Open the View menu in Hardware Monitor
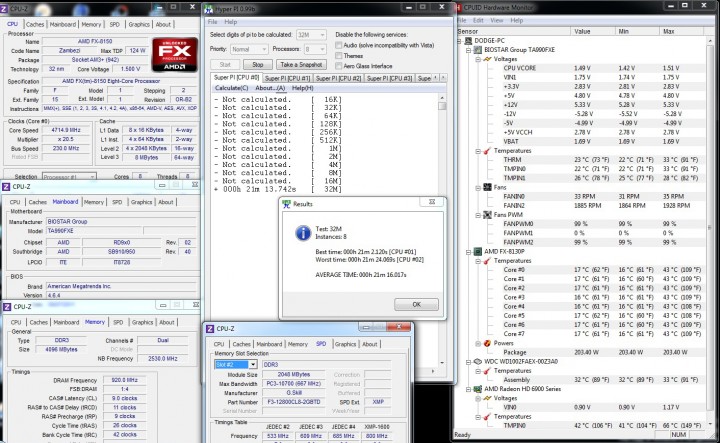This screenshot has height=443, width=720. (497, 21)
